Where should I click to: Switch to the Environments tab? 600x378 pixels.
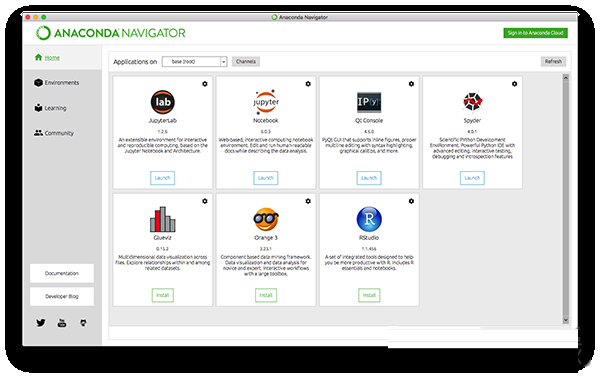click(x=62, y=83)
